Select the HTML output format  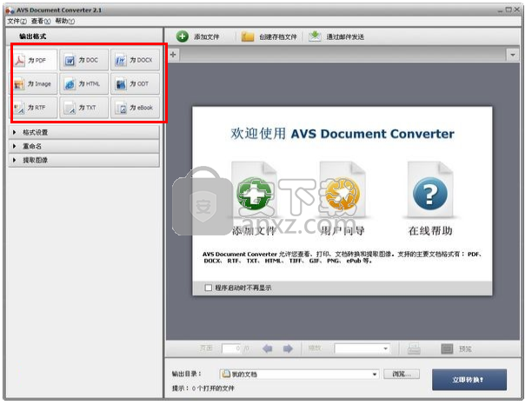[x=84, y=83]
